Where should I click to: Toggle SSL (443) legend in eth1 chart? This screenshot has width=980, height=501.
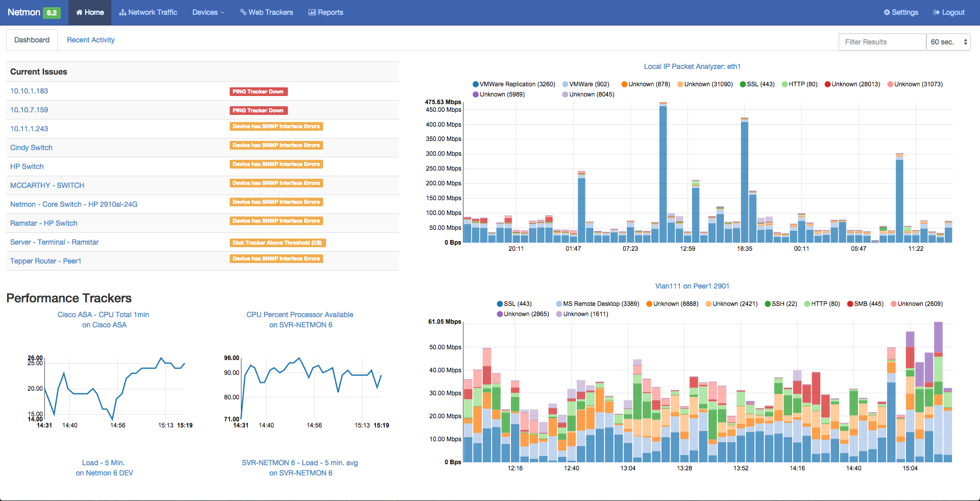point(757,84)
